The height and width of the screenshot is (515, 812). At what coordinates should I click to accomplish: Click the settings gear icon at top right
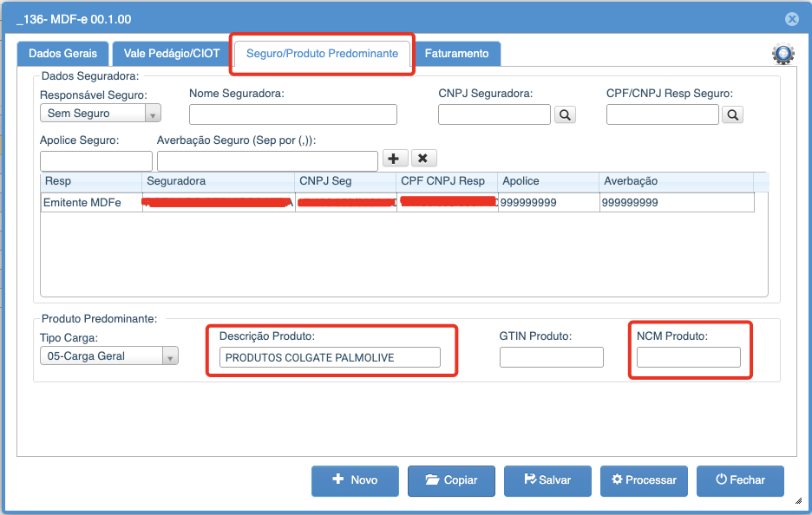pos(783,55)
